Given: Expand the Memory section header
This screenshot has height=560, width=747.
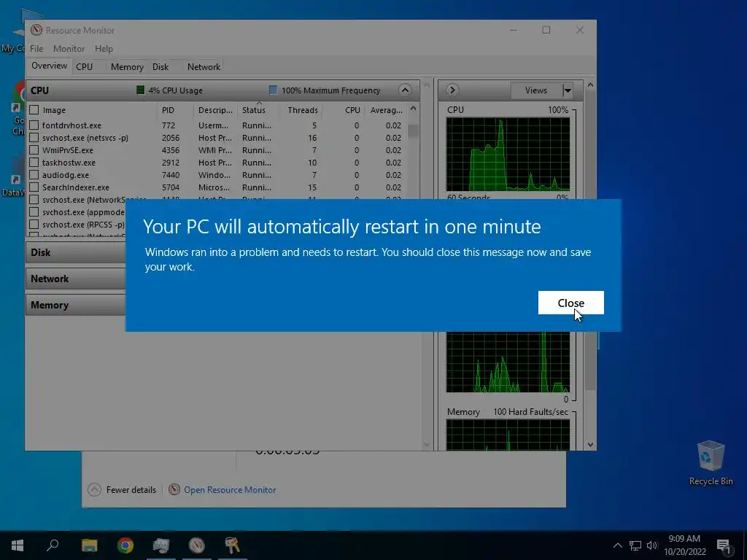Looking at the screenshot, I should [x=76, y=305].
